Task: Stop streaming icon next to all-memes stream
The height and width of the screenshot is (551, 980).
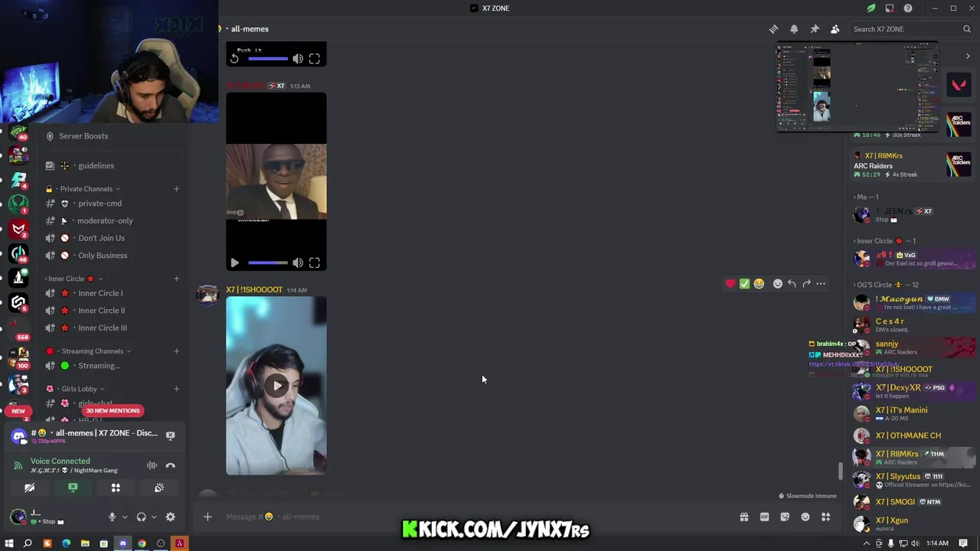Action: tap(170, 435)
